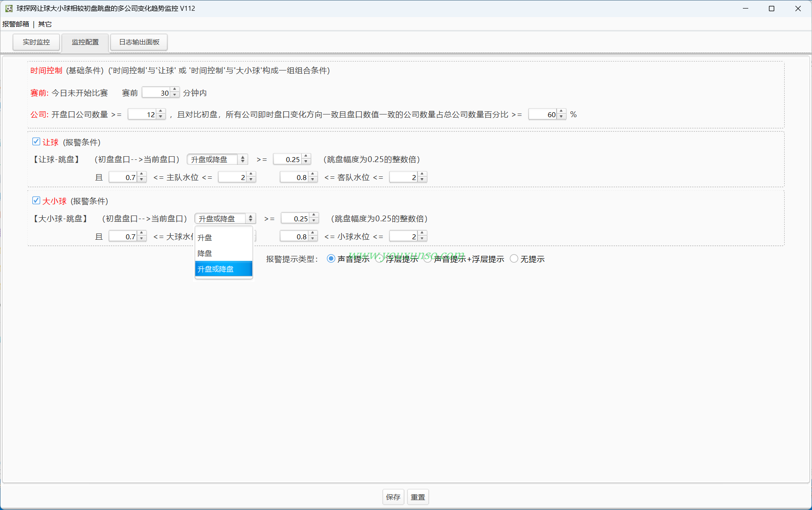Toggle the 让球 alarm condition checkbox

point(36,142)
